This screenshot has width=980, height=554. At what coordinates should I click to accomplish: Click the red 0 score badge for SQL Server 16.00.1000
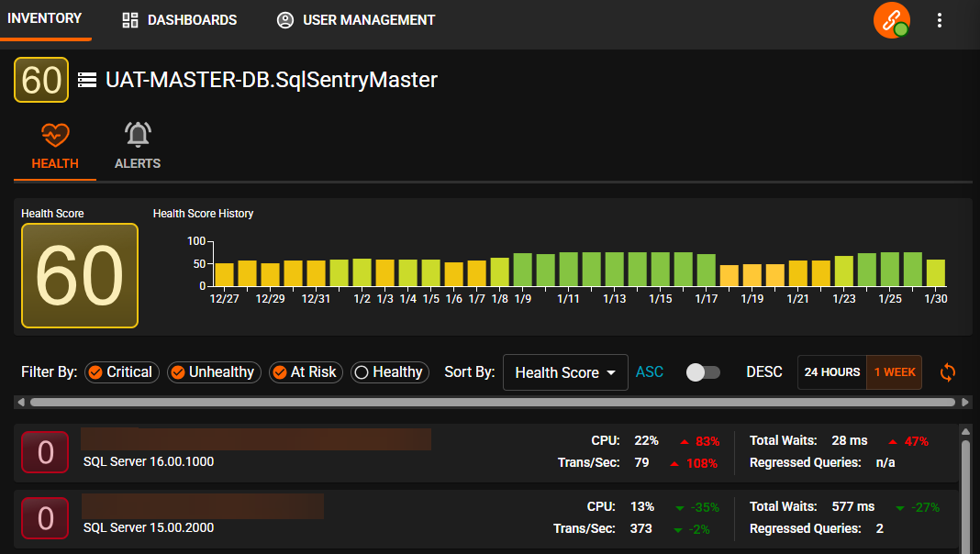[45, 452]
